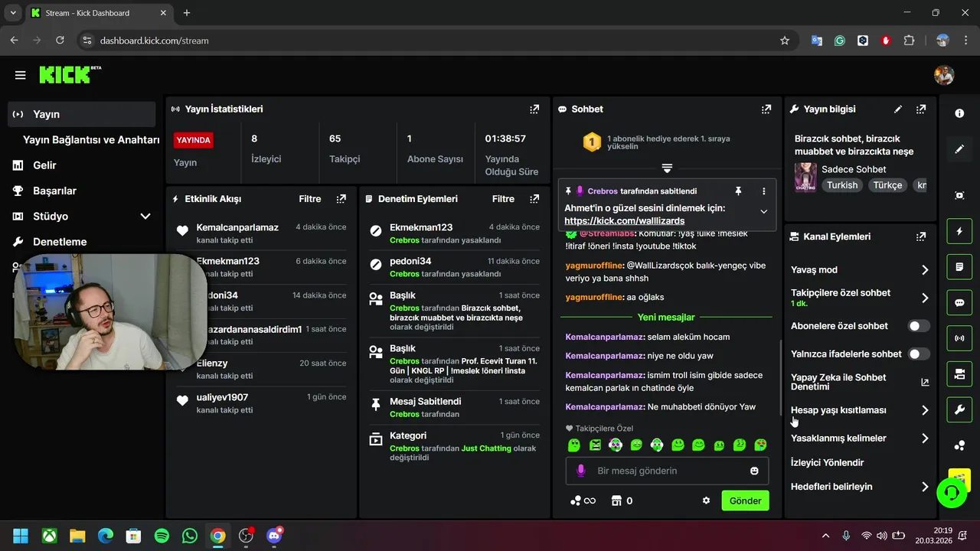Click İzleyici Yönlendir action
980x551 pixels.
(x=827, y=463)
